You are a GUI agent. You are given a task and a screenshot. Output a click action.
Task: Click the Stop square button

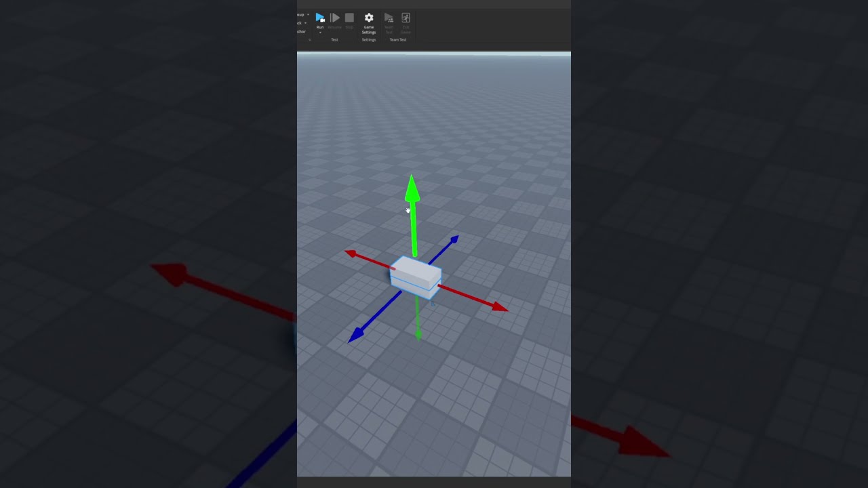349,18
